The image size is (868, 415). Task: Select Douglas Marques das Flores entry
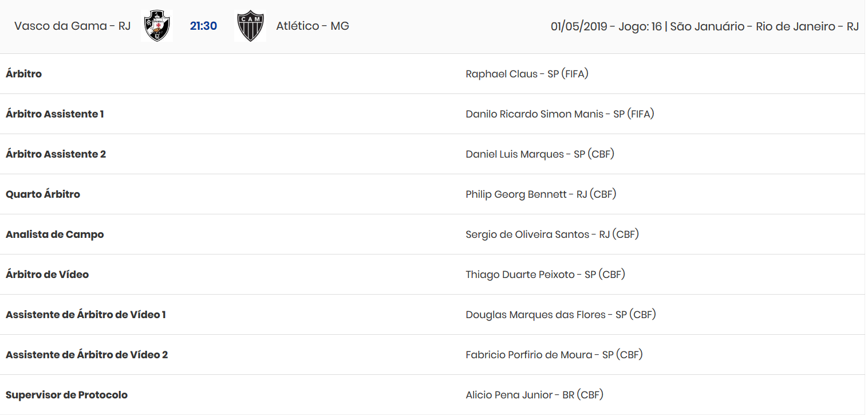click(x=561, y=315)
